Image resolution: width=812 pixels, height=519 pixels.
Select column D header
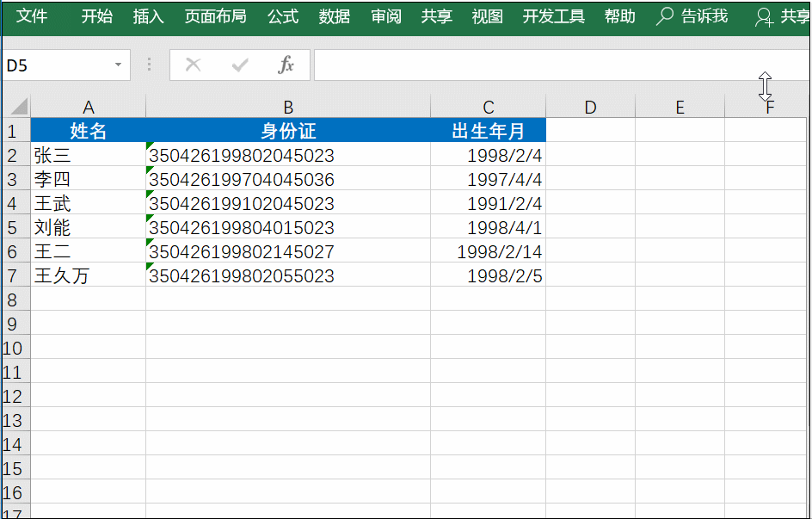coord(590,108)
